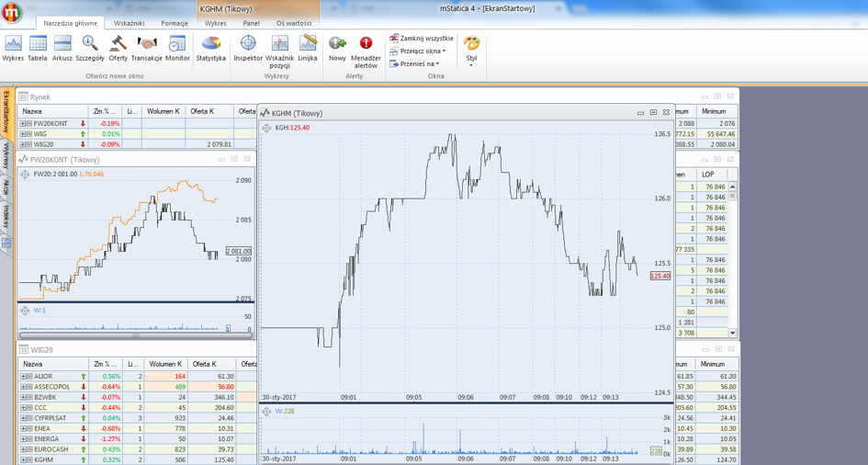Switch to the Panel ribbon tab
This screenshot has width=868, height=465.
pyautogui.click(x=251, y=23)
